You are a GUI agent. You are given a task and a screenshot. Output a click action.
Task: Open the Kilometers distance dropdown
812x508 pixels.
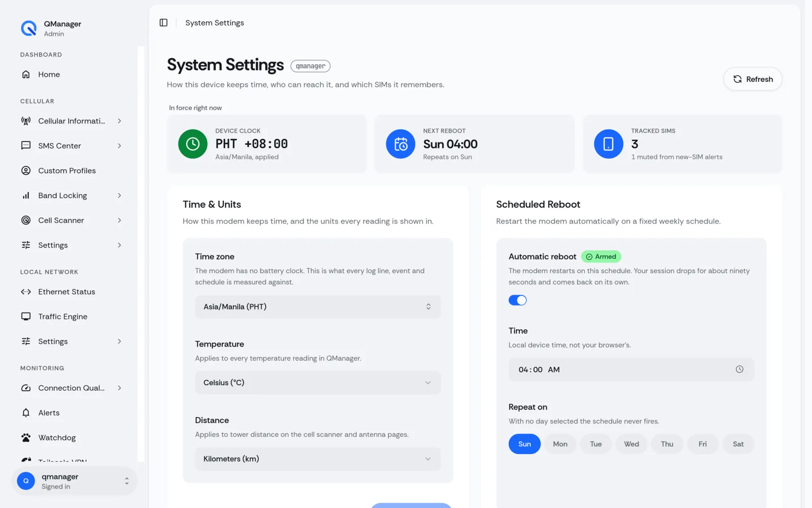tap(318, 459)
